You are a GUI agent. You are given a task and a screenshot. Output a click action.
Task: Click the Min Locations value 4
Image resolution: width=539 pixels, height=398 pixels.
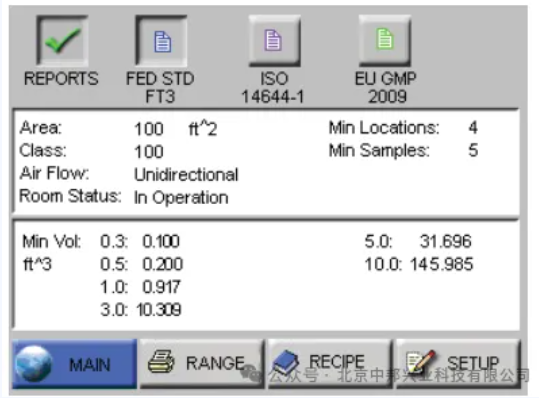(473, 128)
